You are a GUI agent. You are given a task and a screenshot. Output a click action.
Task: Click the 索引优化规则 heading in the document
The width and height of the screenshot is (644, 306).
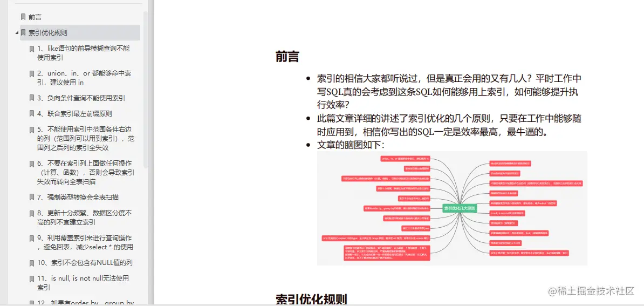pyautogui.click(x=311, y=300)
